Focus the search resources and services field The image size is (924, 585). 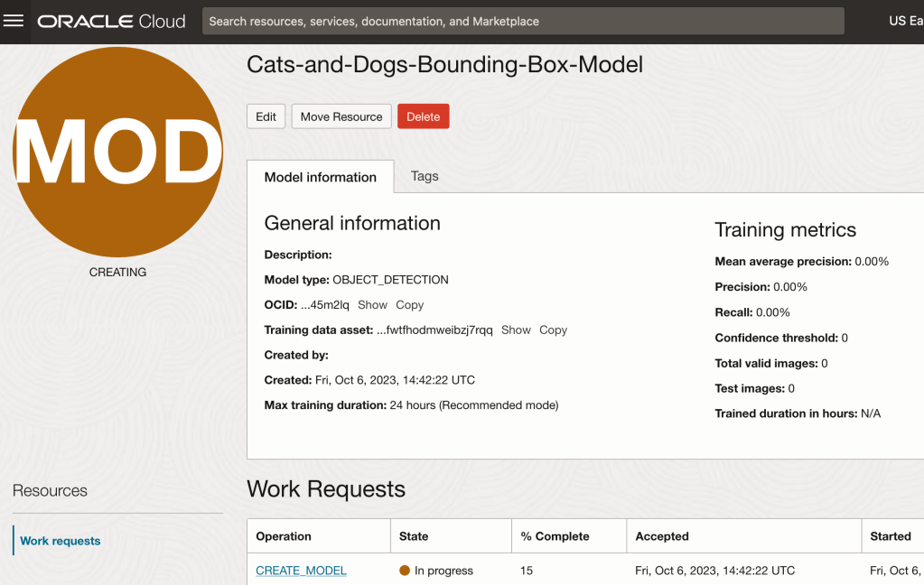pyautogui.click(x=522, y=21)
